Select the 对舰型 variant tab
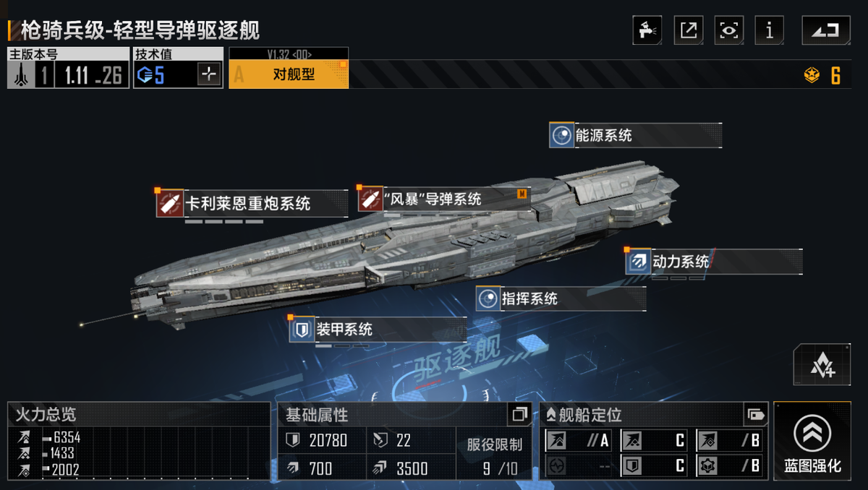The height and width of the screenshot is (490, 868). (289, 74)
